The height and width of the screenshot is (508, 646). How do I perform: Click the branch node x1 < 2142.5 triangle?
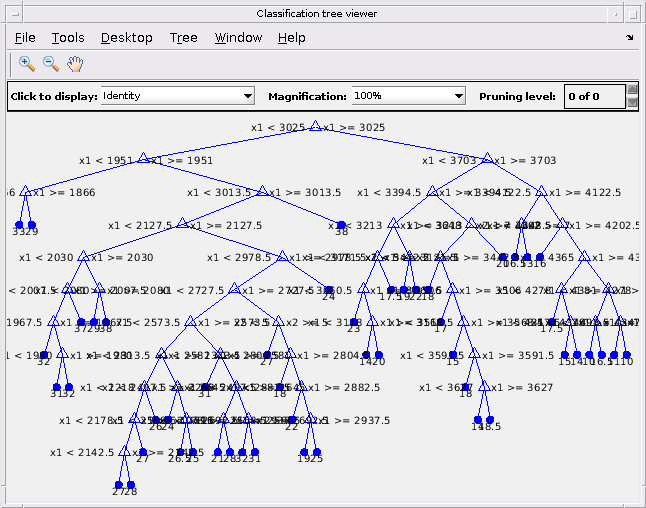[124, 451]
